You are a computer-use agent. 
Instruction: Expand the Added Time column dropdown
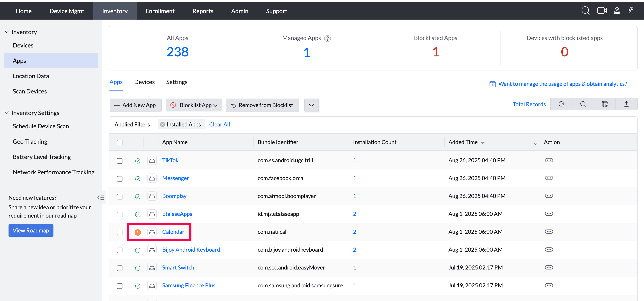pyautogui.click(x=483, y=143)
